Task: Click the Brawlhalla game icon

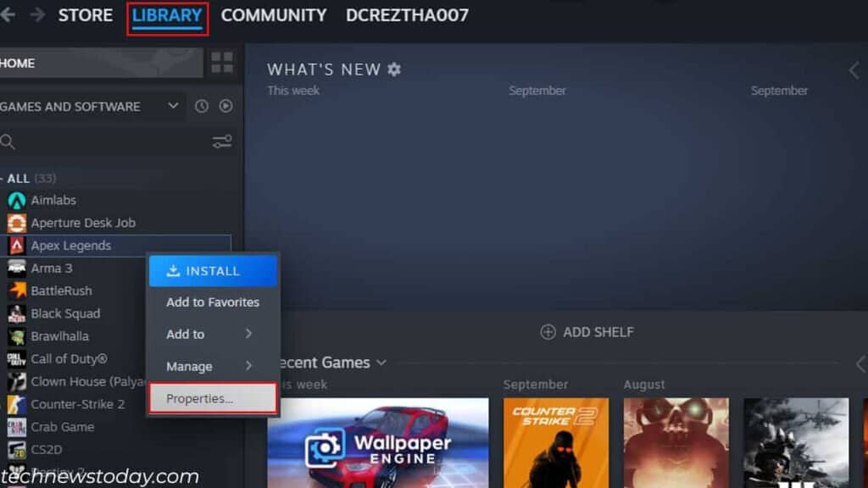Action: click(17, 336)
